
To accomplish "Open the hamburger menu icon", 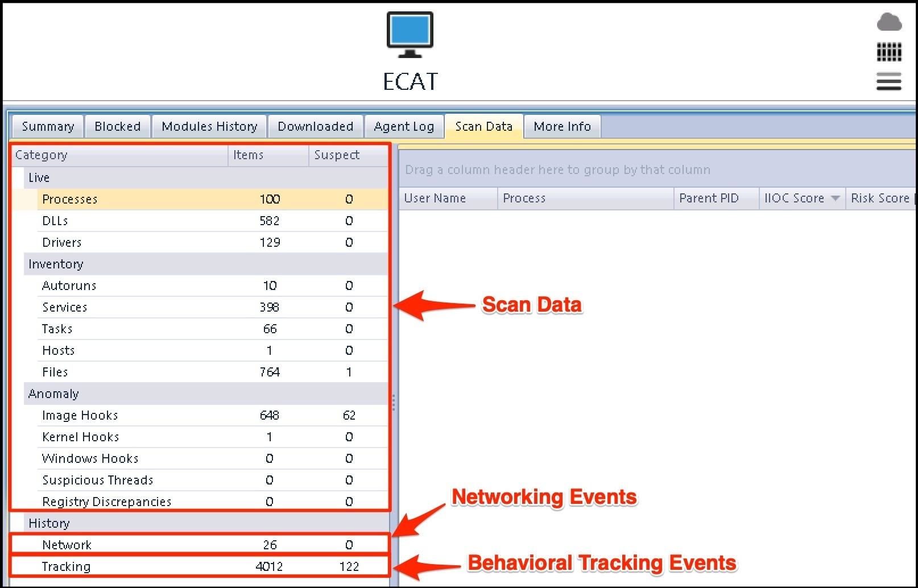I will tap(889, 81).
